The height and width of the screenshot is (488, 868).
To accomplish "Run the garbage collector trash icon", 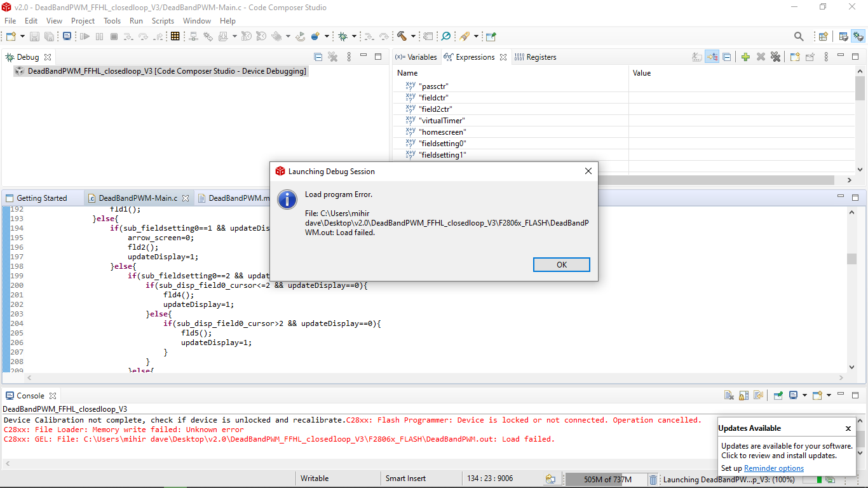I will click(653, 480).
